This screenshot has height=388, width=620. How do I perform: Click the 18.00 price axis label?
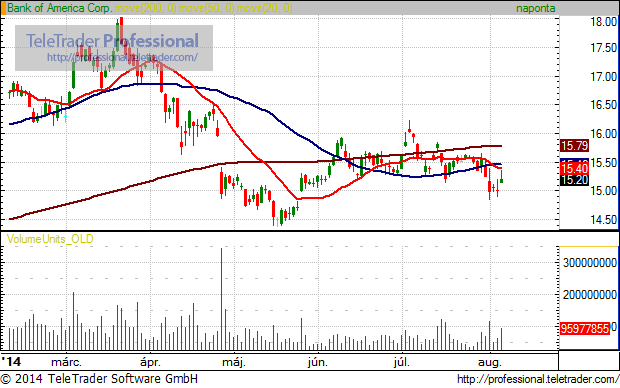[x=604, y=22]
